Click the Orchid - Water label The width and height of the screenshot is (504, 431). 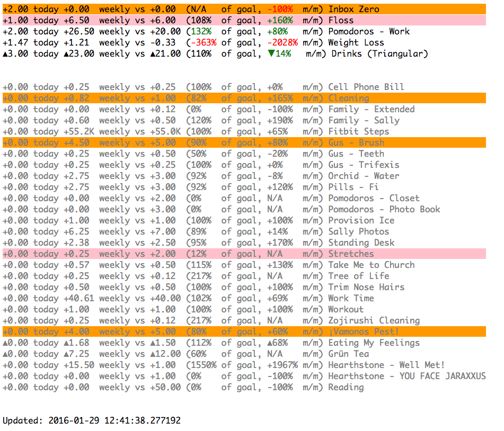[364, 176]
